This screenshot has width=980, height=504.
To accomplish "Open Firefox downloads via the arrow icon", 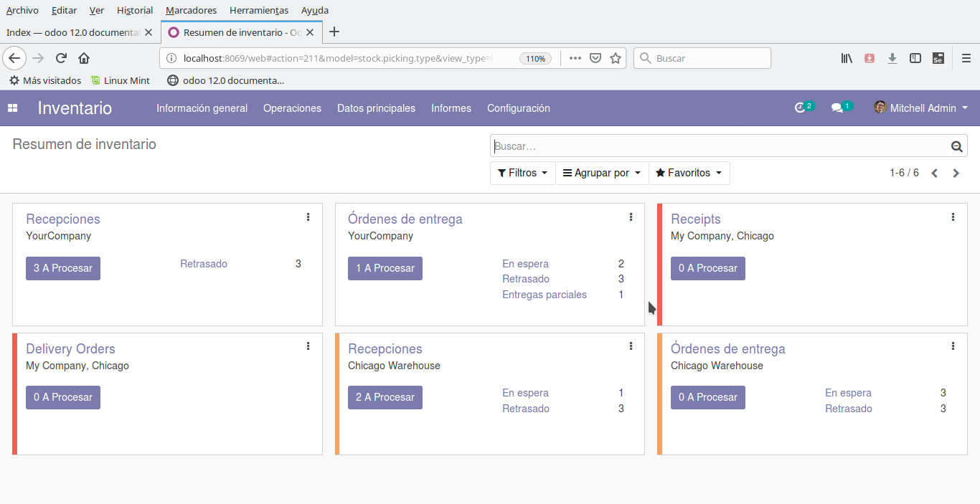I will [892, 58].
